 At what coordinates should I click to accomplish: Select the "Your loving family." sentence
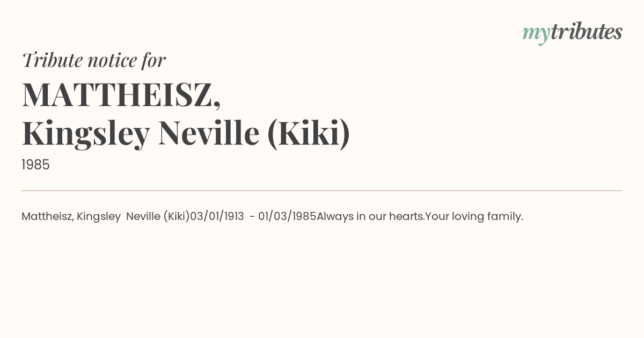(x=474, y=216)
